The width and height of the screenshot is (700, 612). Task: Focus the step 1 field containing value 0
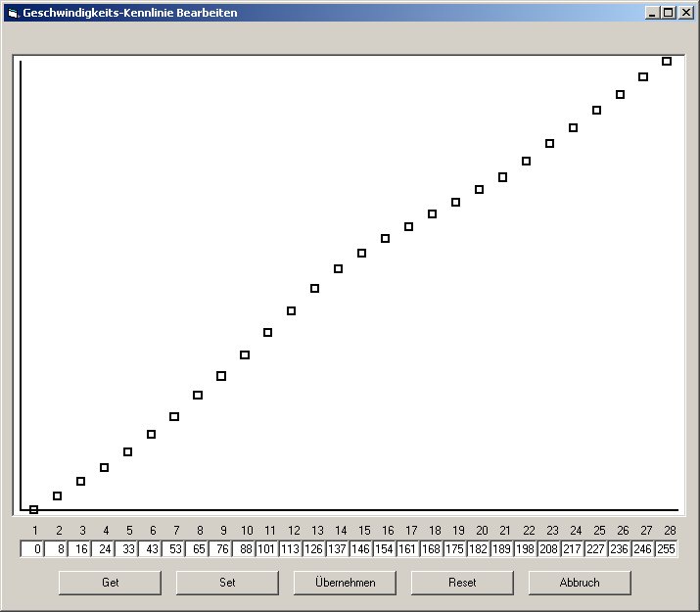point(31,549)
